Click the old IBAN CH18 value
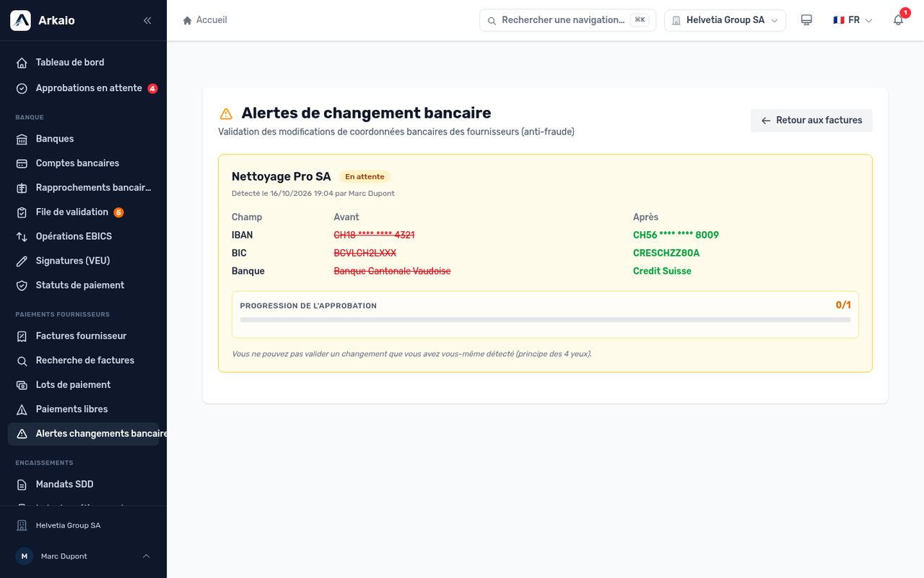Viewport: 924px width, 578px height. pos(374,235)
